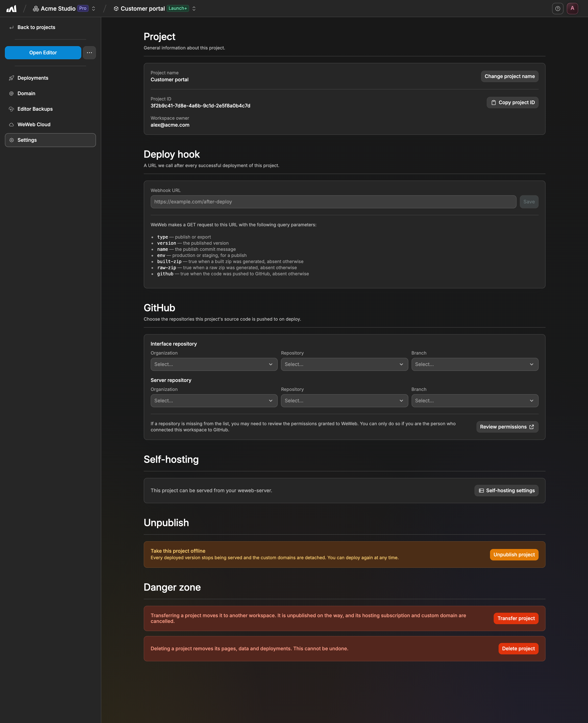Click the Transfer project button
The width and height of the screenshot is (588, 723).
516,618
